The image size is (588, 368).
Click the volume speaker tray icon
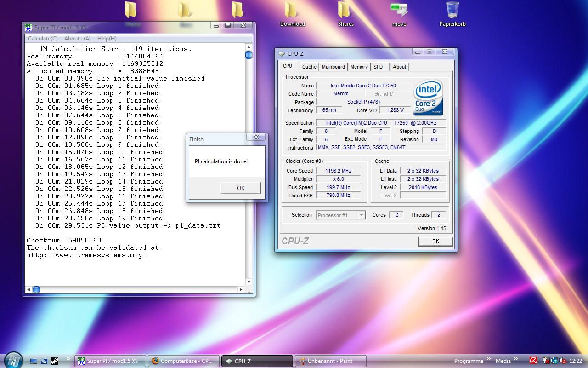563,361
